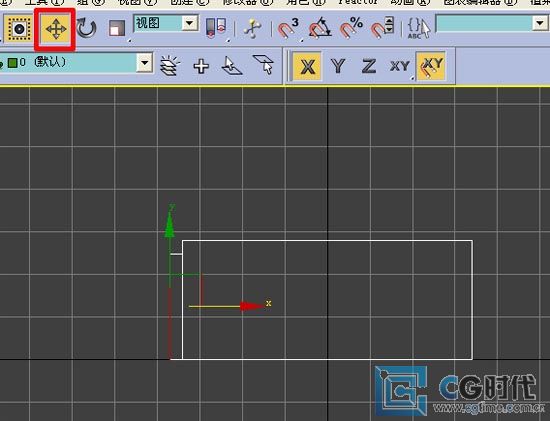Restrict movement to the XY plane
This screenshot has width=550, height=421.
point(400,66)
